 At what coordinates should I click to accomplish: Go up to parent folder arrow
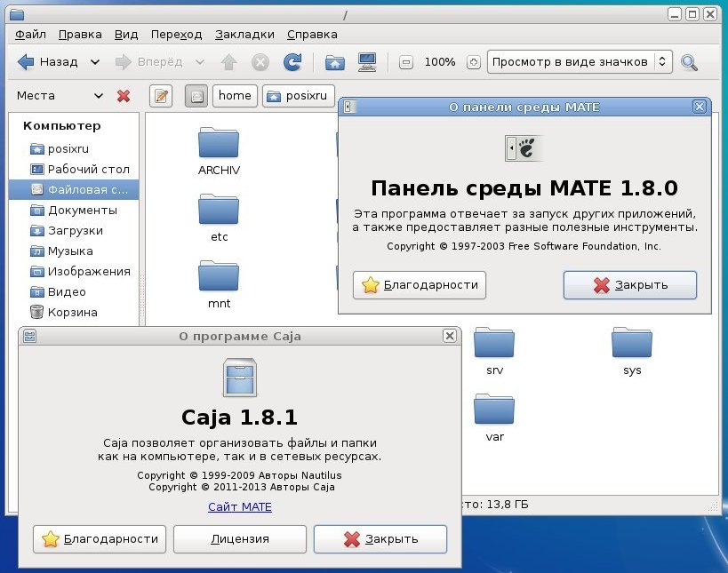click(x=228, y=62)
